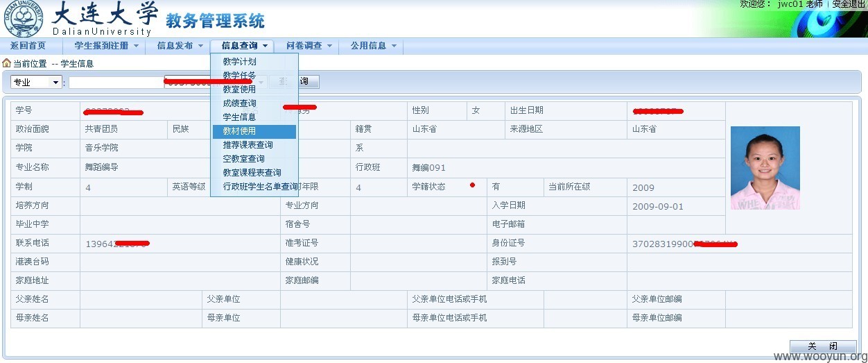Click the arrow beside 信息查询

point(266,47)
